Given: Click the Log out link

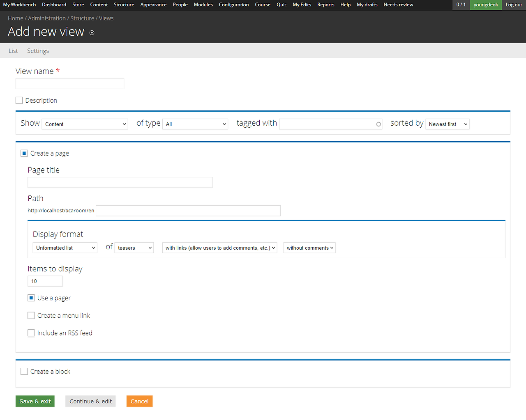Looking at the screenshot, I should pyautogui.click(x=514, y=5).
